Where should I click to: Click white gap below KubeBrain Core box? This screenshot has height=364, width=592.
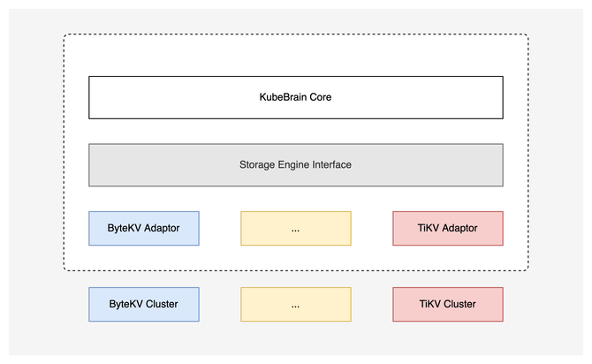coord(295,131)
